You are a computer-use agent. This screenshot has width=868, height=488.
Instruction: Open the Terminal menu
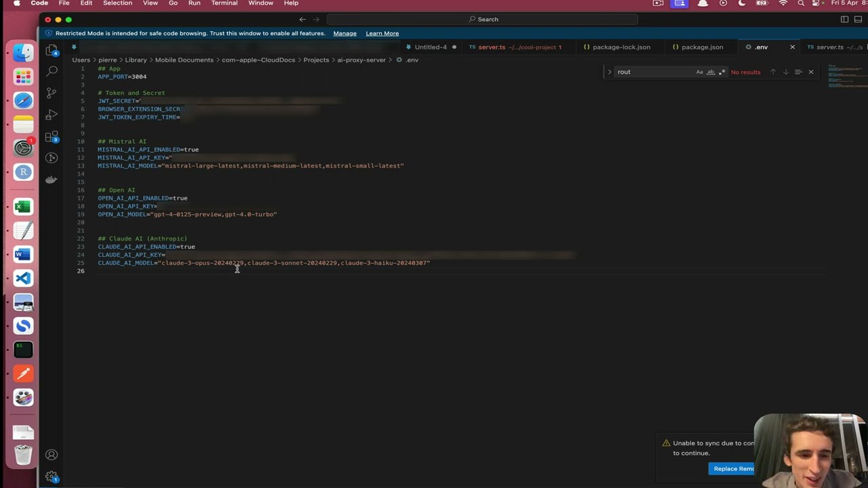tap(224, 3)
